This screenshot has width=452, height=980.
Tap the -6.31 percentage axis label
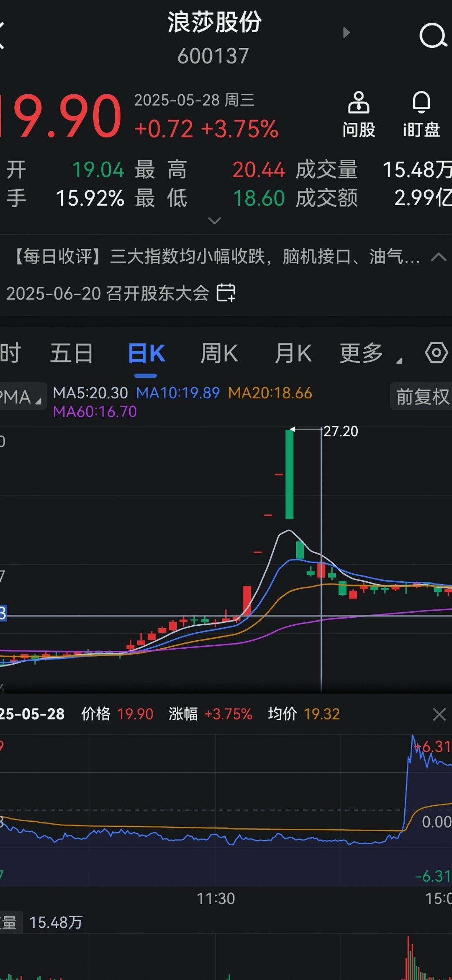point(433,876)
